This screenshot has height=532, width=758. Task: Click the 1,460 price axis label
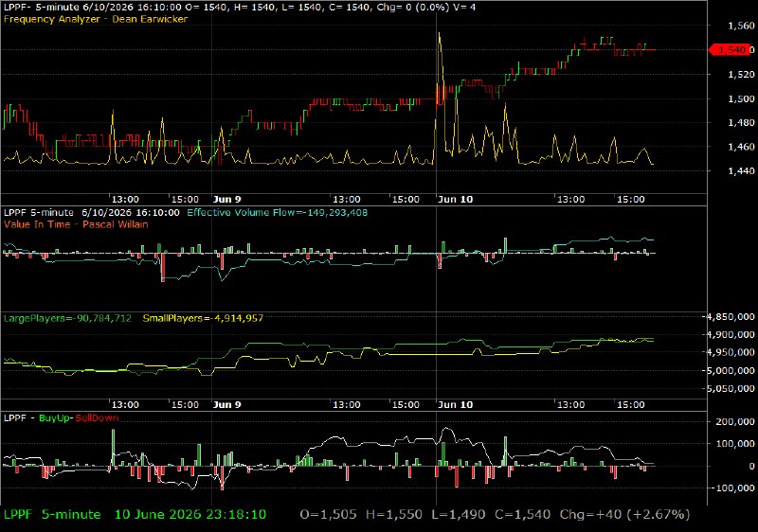tap(741, 147)
